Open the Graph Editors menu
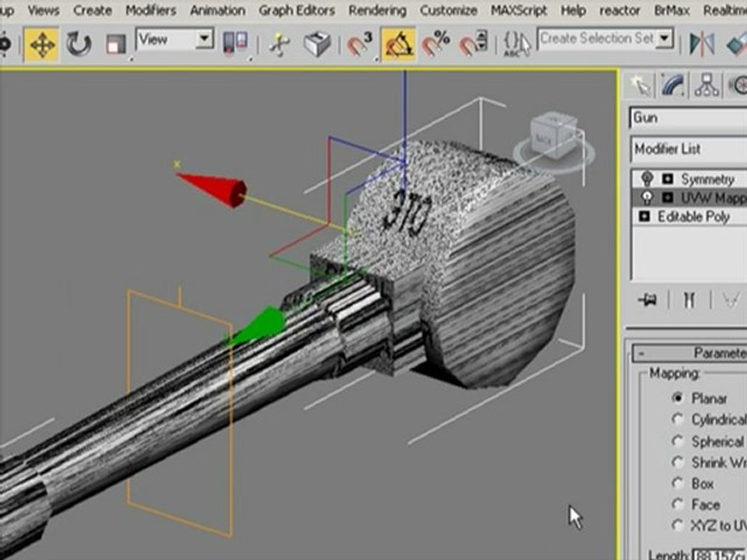Viewport: 747px width, 560px height. click(x=296, y=10)
